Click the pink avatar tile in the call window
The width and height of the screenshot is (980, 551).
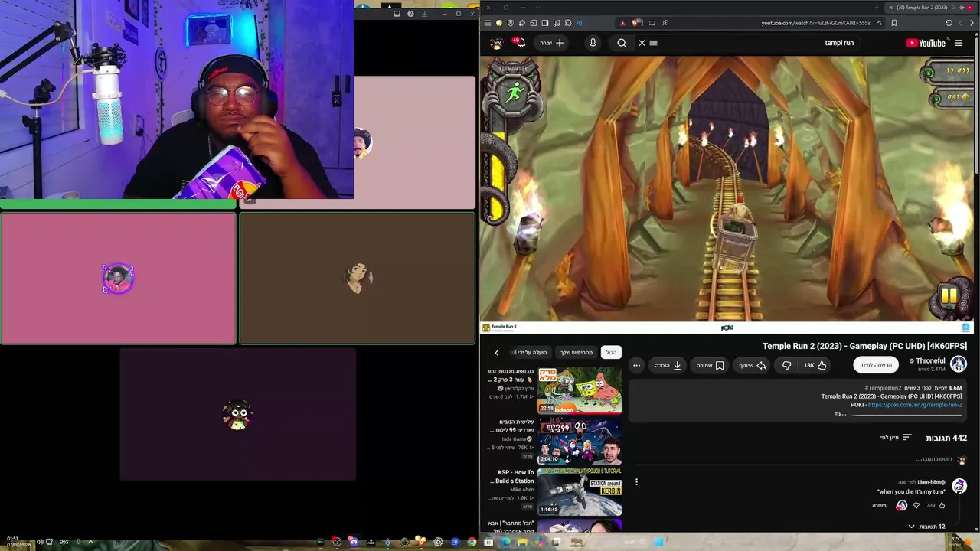[118, 279]
